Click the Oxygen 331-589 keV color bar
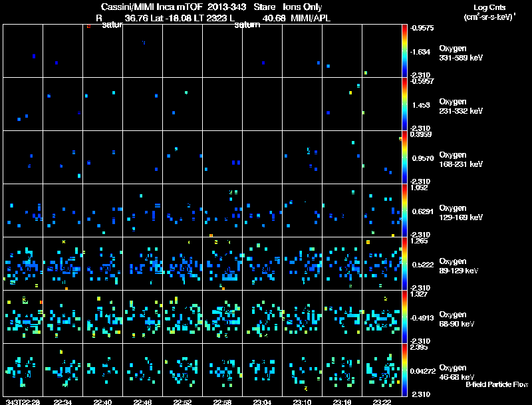The width and height of the screenshot is (532, 405). [x=405, y=51]
